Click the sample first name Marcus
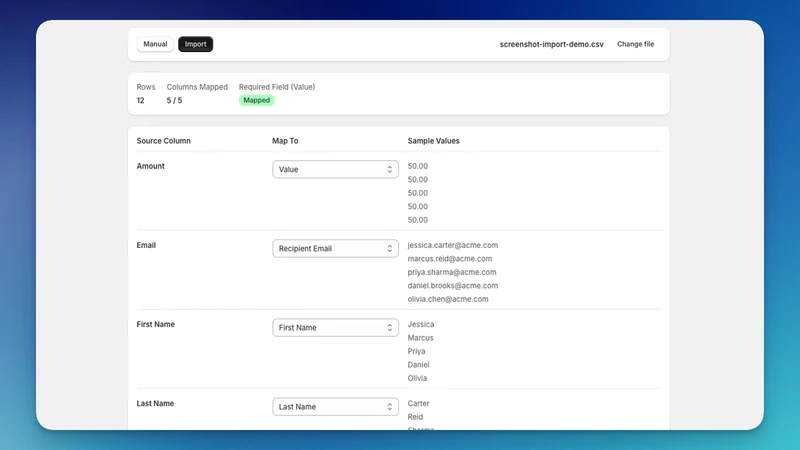The height and width of the screenshot is (450, 800). point(420,338)
